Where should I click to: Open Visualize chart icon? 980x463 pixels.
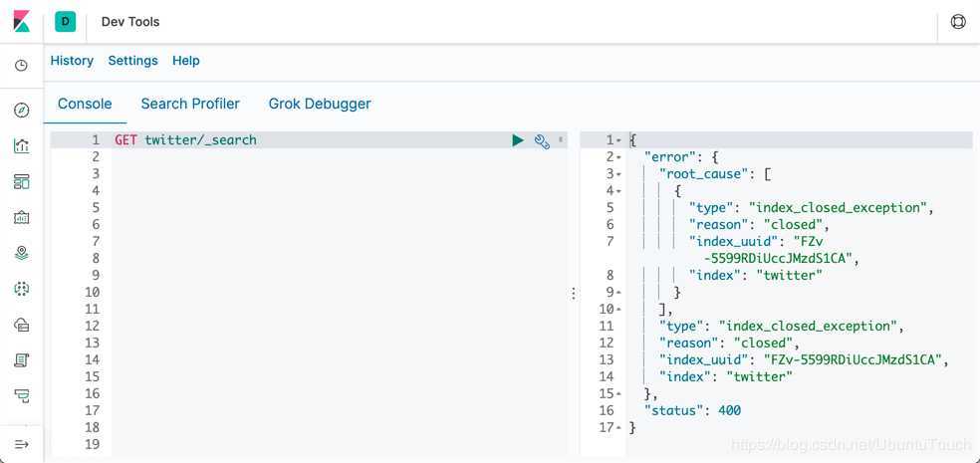(21, 146)
